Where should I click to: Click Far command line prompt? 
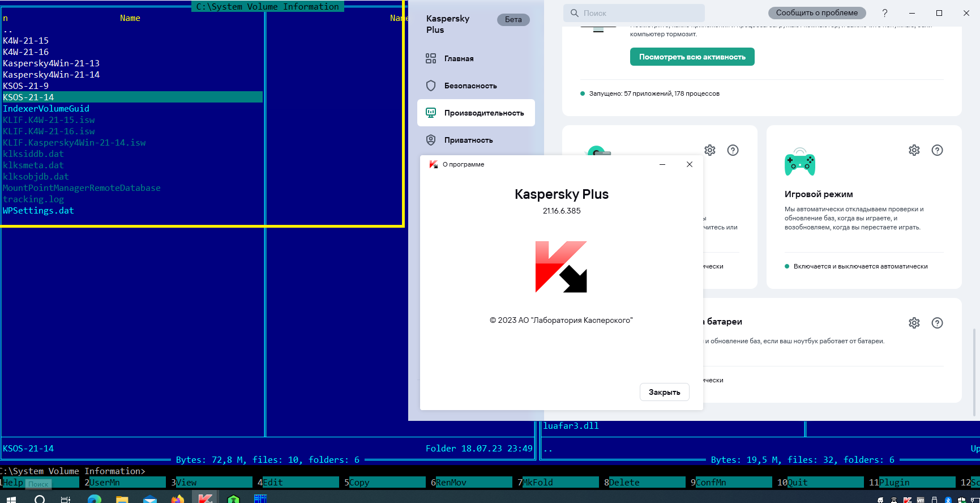point(72,471)
